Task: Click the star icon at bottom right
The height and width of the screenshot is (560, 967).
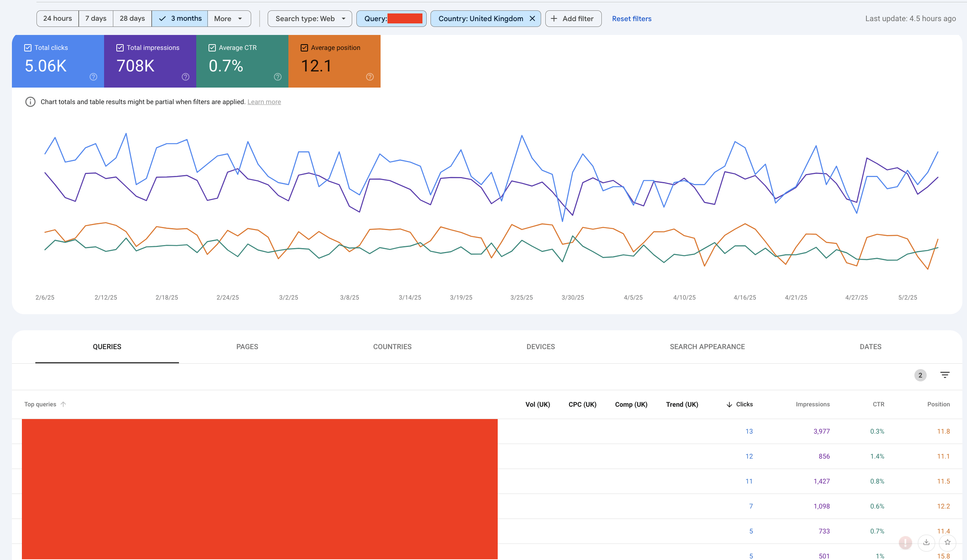Action: point(947,542)
